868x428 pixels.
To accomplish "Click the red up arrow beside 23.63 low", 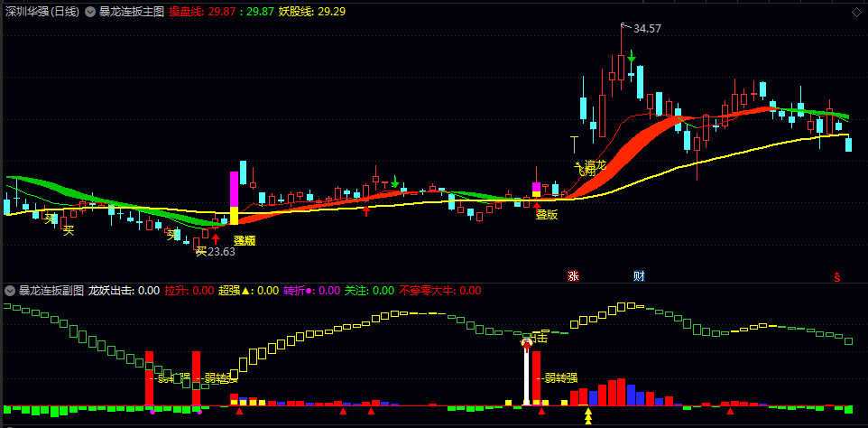I will tap(216, 239).
